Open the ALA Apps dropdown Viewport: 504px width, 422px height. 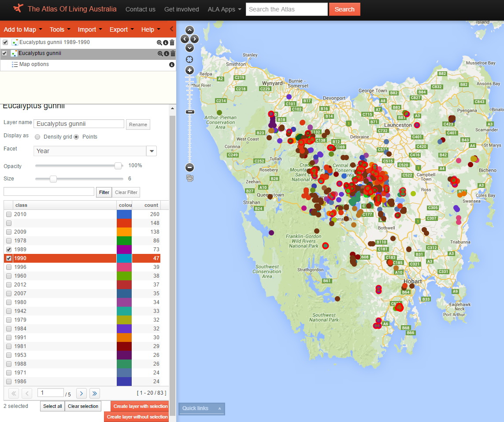[224, 9]
